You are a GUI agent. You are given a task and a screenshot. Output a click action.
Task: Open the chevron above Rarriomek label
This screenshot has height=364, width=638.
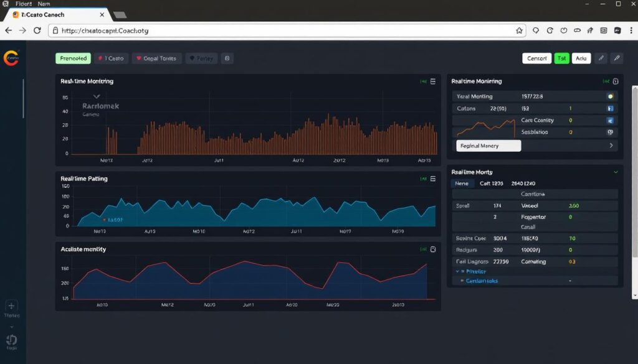pyautogui.click(x=97, y=96)
